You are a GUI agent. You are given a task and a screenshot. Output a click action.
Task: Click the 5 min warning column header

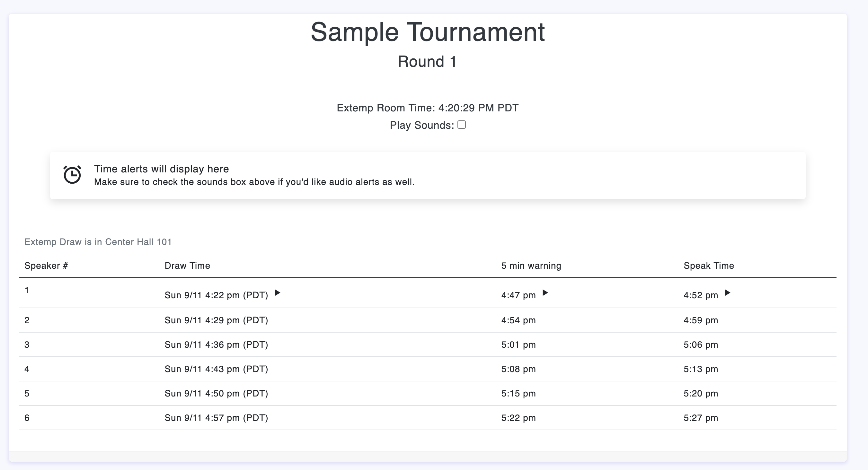point(531,265)
